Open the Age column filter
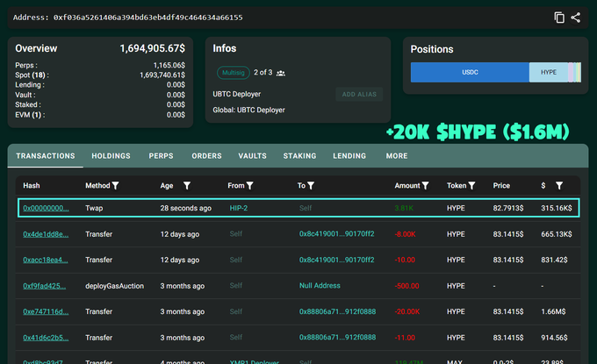The image size is (597, 364). click(186, 186)
